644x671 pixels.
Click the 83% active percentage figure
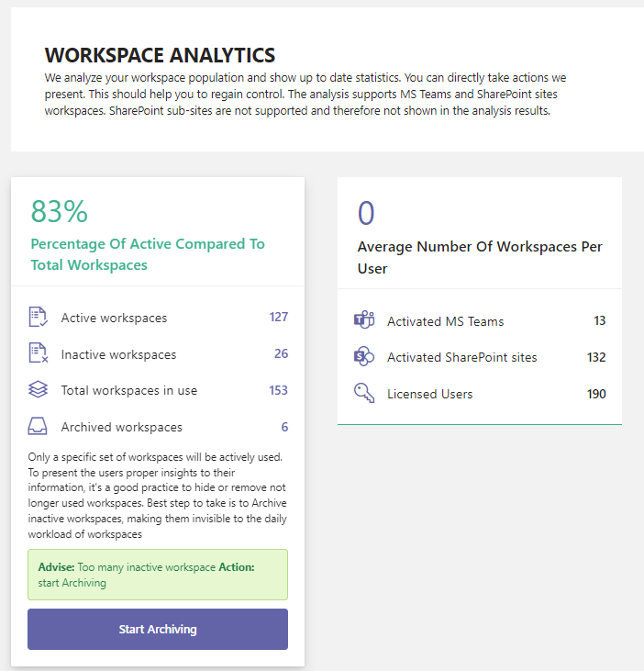click(60, 211)
